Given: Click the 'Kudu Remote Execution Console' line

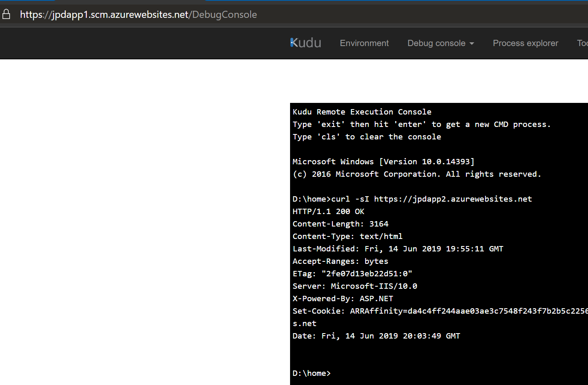Looking at the screenshot, I should point(362,112).
